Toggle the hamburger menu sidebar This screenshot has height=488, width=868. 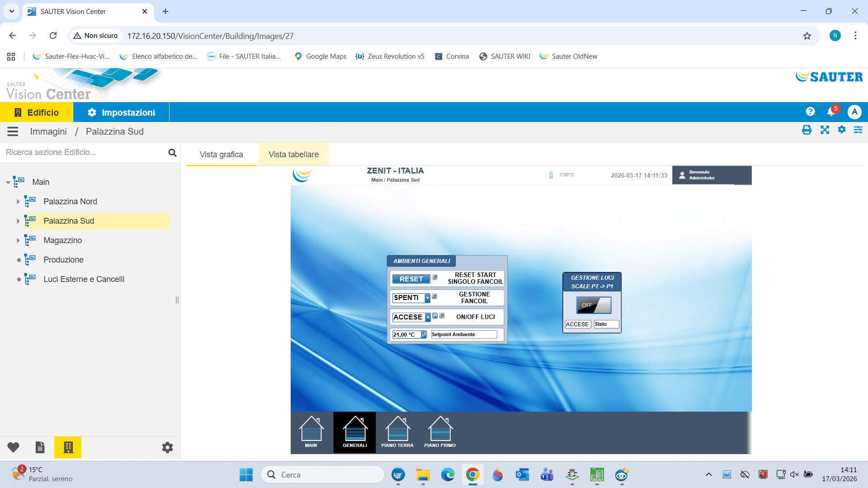click(13, 131)
